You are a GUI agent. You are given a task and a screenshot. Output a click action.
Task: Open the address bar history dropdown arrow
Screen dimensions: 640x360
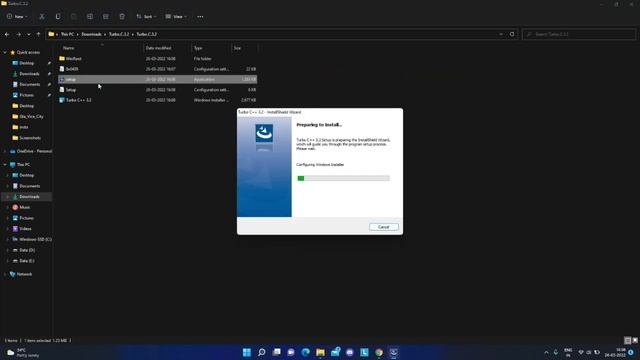501,34
